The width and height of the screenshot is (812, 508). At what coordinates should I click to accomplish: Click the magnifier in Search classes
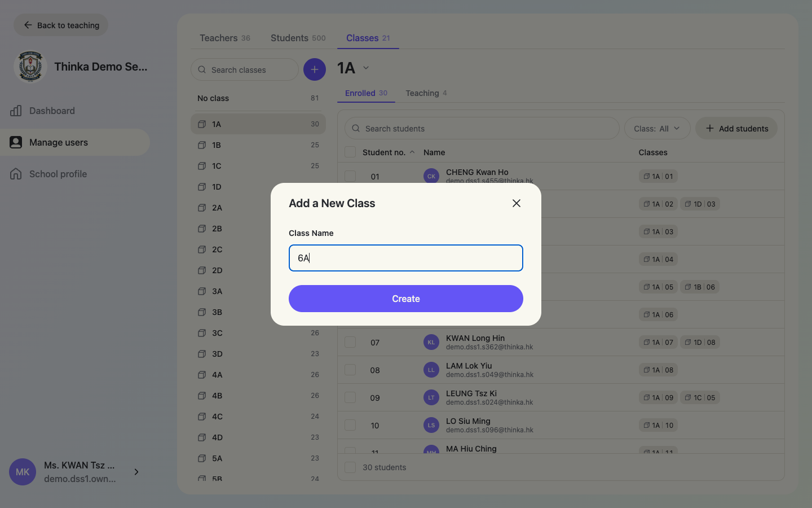tap(202, 70)
